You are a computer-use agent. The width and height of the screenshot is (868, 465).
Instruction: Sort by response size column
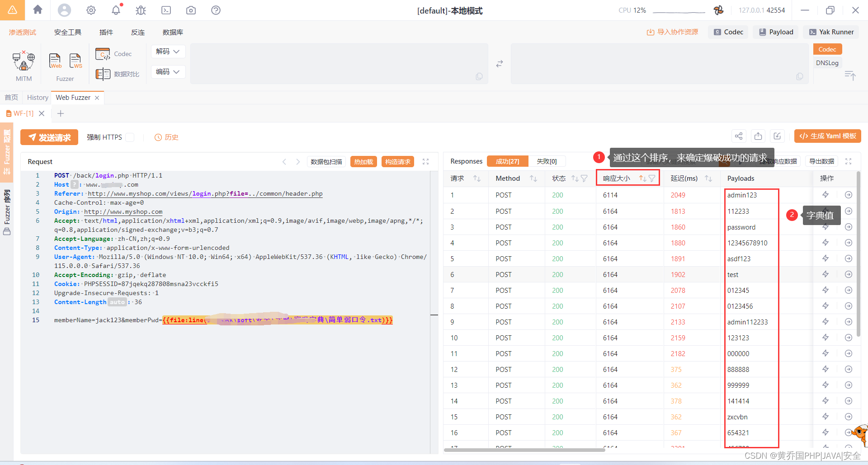click(642, 178)
